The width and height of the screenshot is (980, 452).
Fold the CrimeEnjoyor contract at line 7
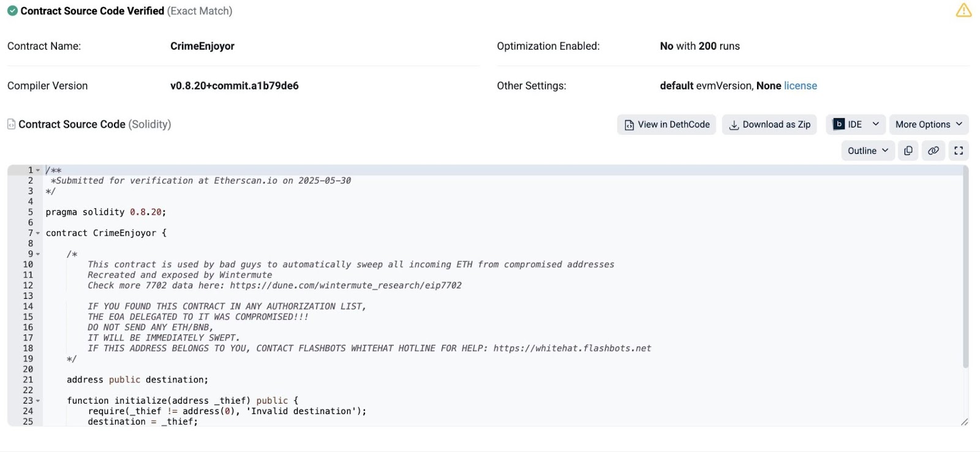point(38,233)
